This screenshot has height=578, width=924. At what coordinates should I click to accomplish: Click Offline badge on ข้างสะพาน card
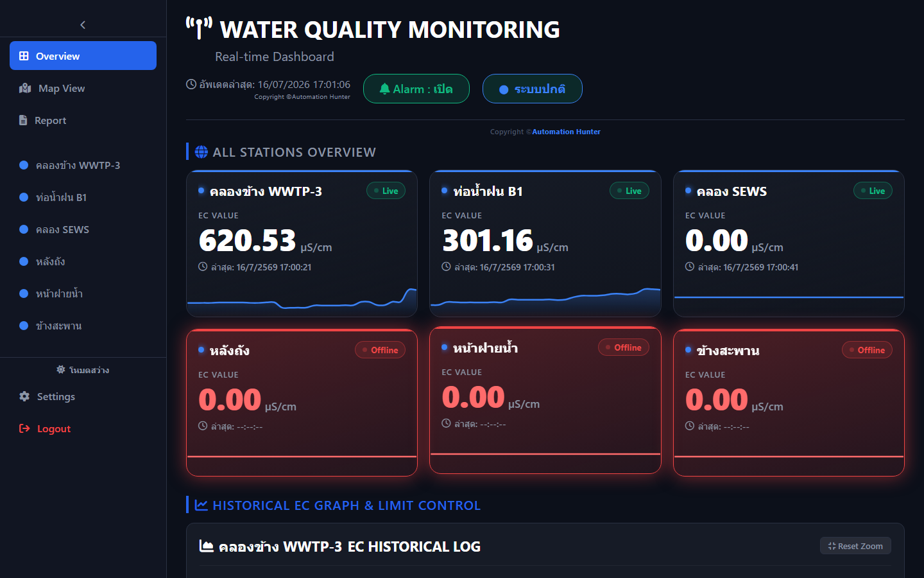click(867, 350)
